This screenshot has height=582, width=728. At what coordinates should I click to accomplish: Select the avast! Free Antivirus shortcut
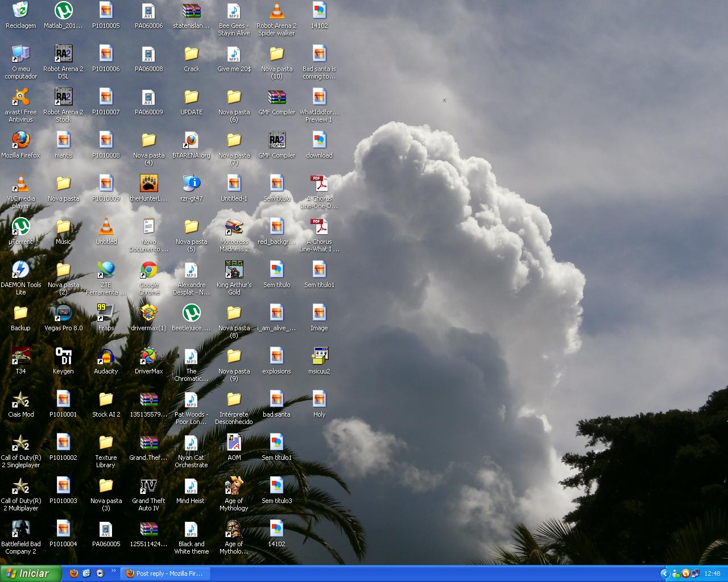pyautogui.click(x=20, y=97)
